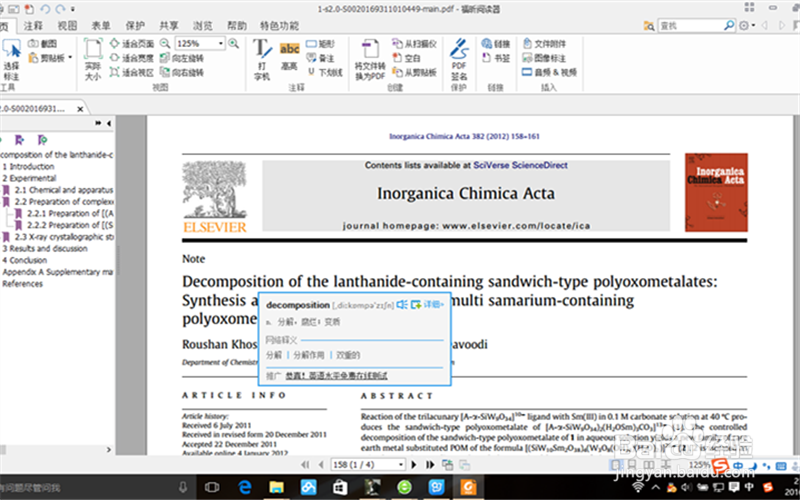Zoom out with the minus magnifier
The image size is (800, 500).
[x=165, y=43]
